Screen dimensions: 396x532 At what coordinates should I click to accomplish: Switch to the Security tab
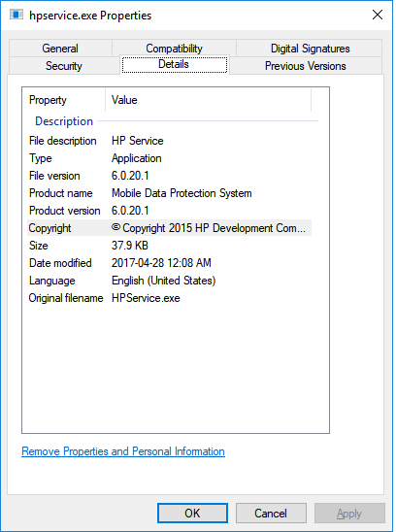tap(64, 65)
